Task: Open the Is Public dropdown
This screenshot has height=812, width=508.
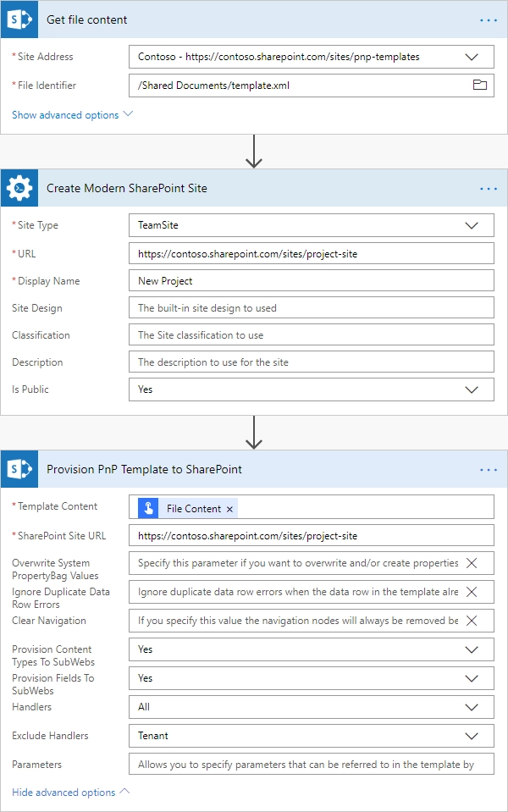Action: (x=472, y=389)
